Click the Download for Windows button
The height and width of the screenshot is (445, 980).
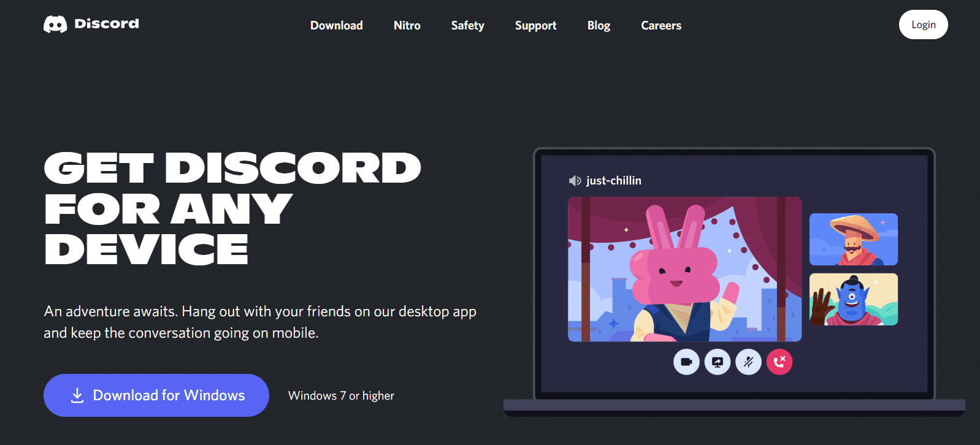click(156, 395)
